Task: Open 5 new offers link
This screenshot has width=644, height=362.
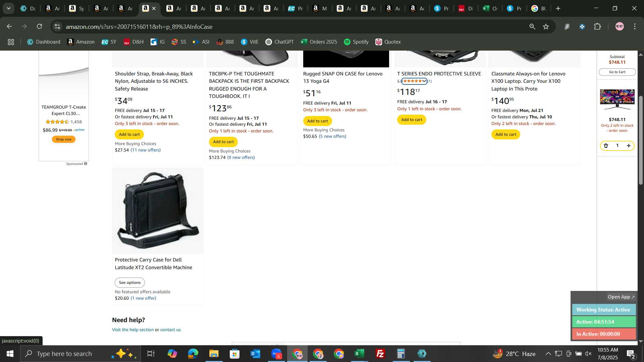Action: (x=332, y=136)
